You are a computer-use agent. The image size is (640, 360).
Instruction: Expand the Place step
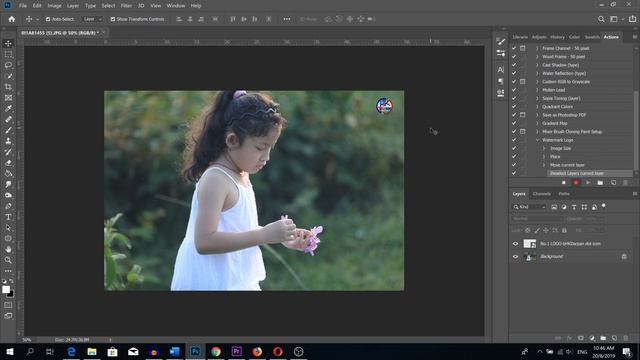pos(544,157)
